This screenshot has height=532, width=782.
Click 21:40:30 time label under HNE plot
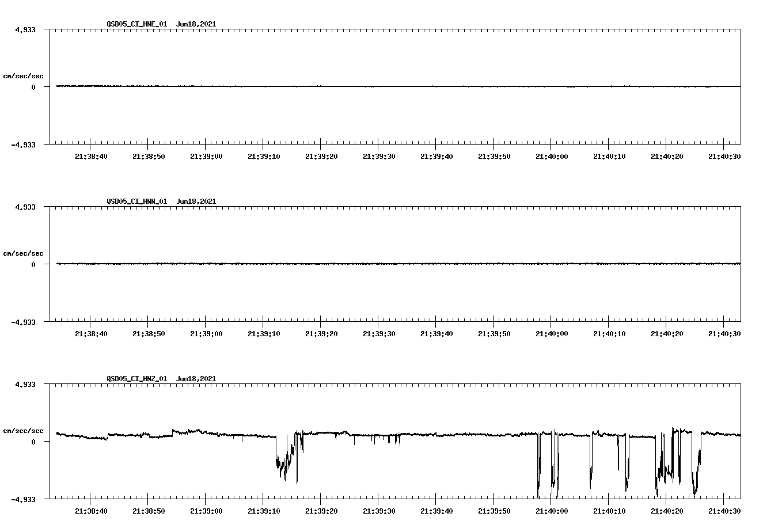pos(724,157)
